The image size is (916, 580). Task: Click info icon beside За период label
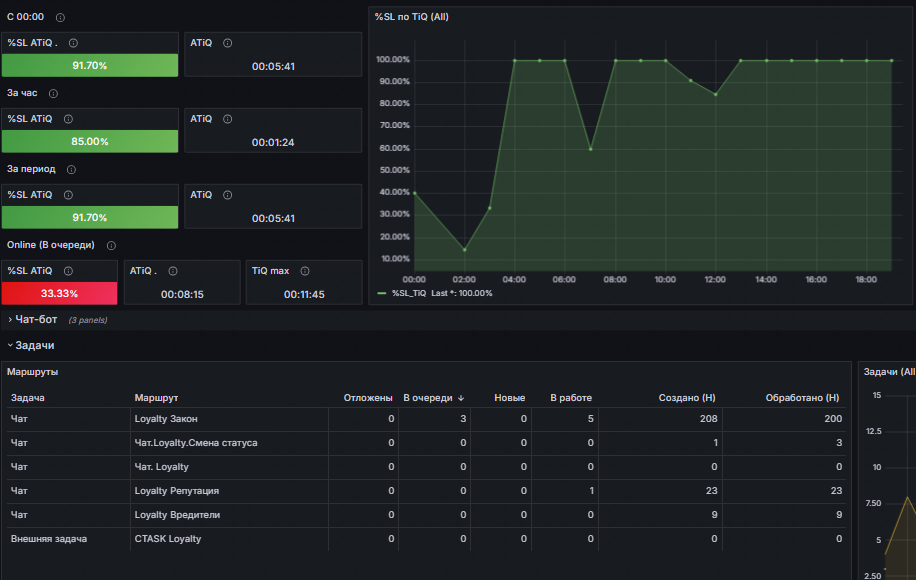pos(71,170)
